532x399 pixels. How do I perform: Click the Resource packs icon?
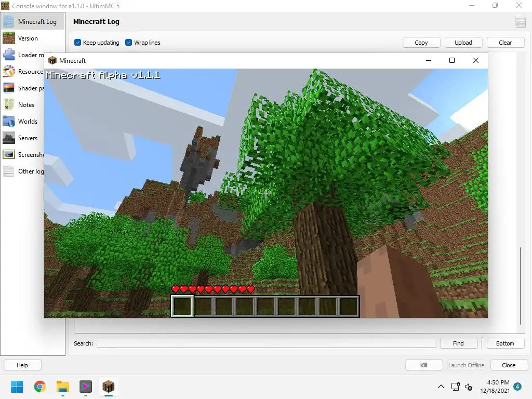click(8, 71)
